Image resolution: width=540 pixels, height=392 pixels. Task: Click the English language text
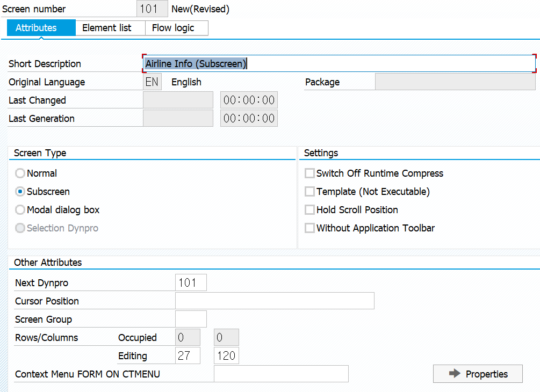point(186,82)
